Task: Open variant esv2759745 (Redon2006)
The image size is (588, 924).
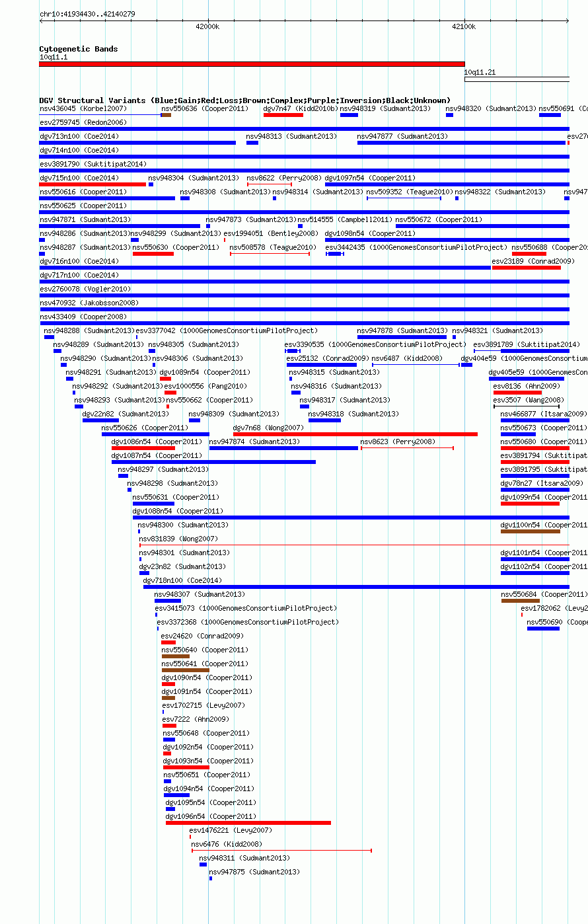Action: (x=83, y=122)
